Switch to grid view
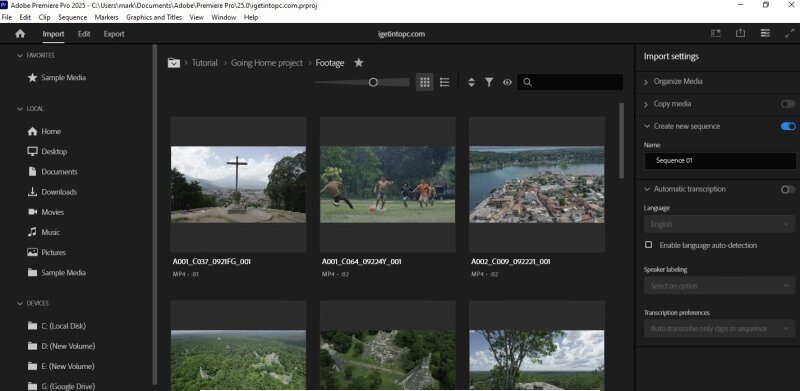800x391 pixels. pyautogui.click(x=424, y=82)
